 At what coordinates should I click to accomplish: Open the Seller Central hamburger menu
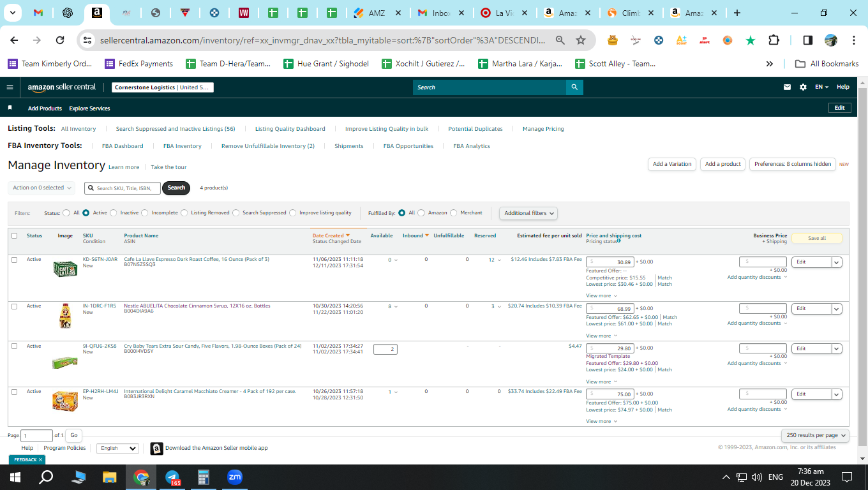click(10, 87)
